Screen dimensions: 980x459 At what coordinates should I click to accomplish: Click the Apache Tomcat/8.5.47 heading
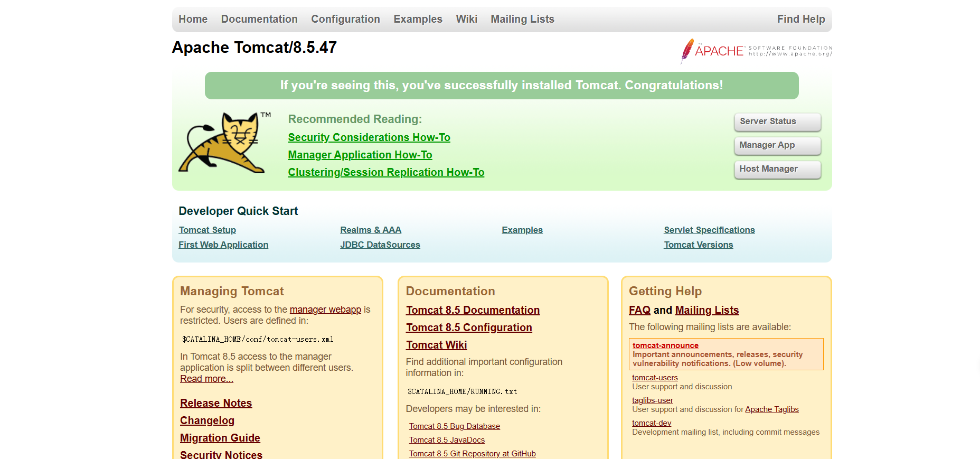[254, 48]
